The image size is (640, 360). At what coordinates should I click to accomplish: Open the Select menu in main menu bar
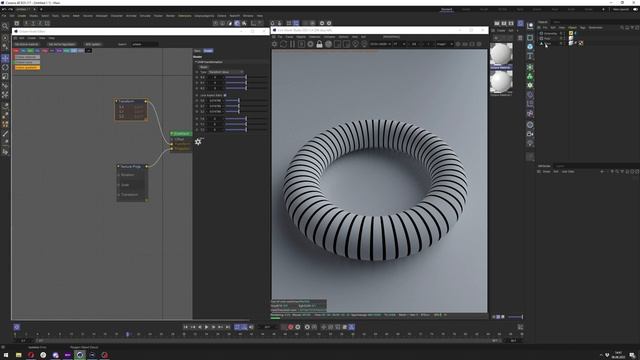(x=45, y=16)
